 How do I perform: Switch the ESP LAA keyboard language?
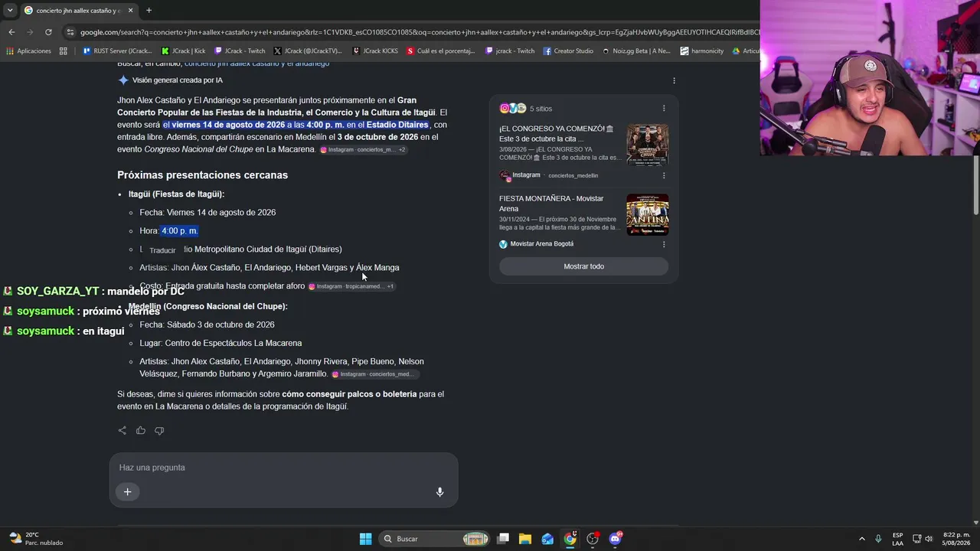(x=897, y=539)
